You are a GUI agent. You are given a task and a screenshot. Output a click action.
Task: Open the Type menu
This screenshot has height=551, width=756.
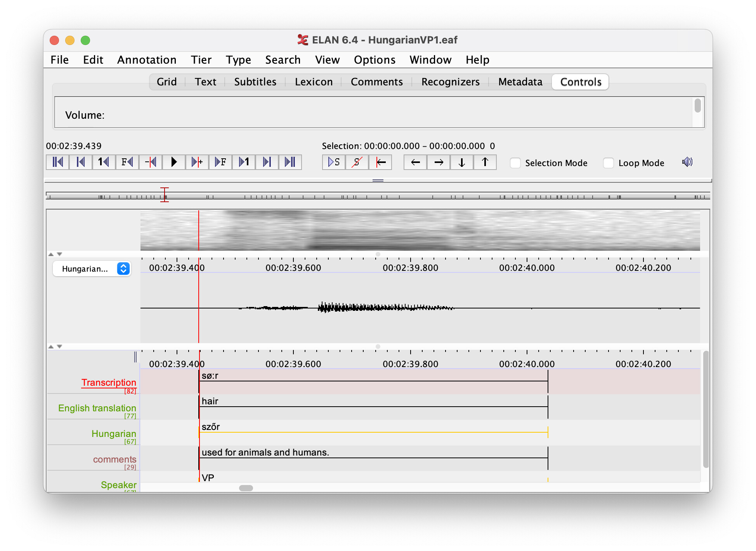238,60
